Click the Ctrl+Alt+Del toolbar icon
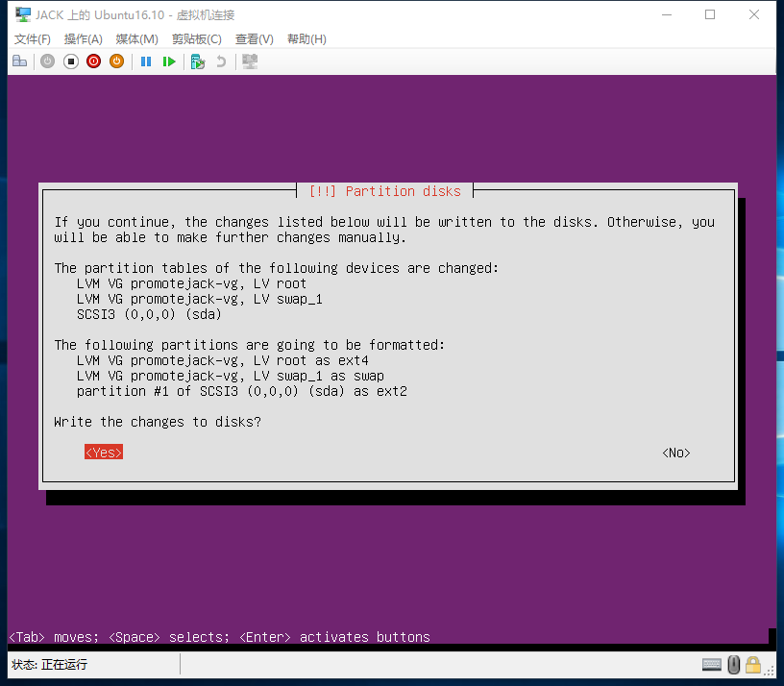The image size is (784, 686). (19, 61)
